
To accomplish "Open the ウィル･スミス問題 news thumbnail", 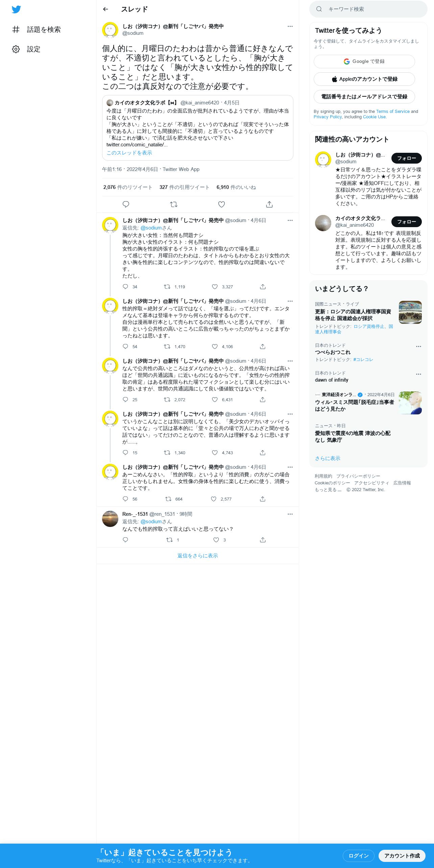I will point(410,403).
